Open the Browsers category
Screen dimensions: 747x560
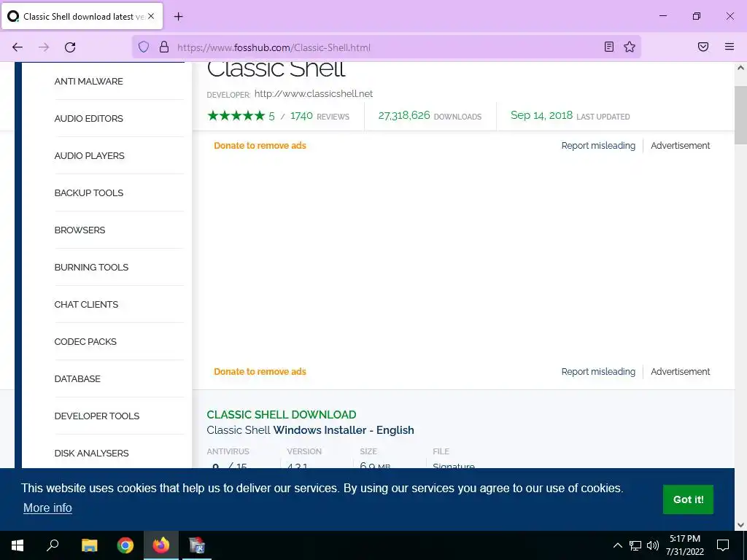click(80, 230)
